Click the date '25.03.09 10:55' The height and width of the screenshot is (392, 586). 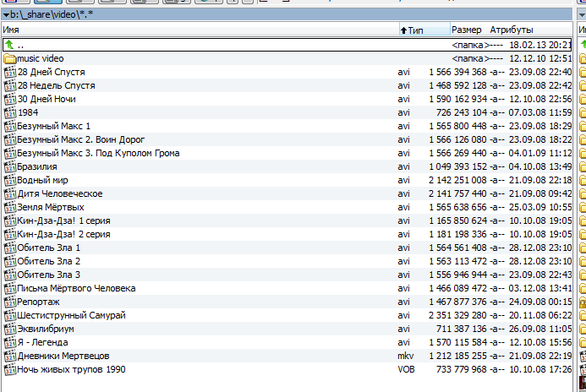point(540,207)
